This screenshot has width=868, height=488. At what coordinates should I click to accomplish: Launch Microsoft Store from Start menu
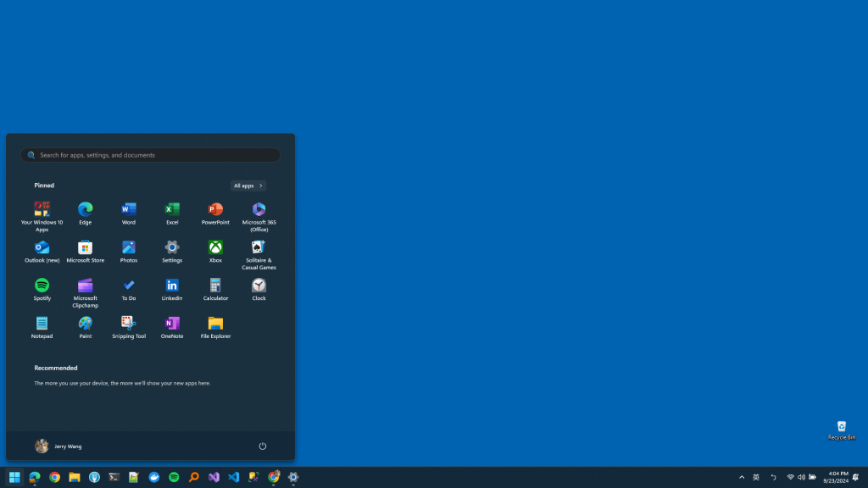(x=86, y=251)
